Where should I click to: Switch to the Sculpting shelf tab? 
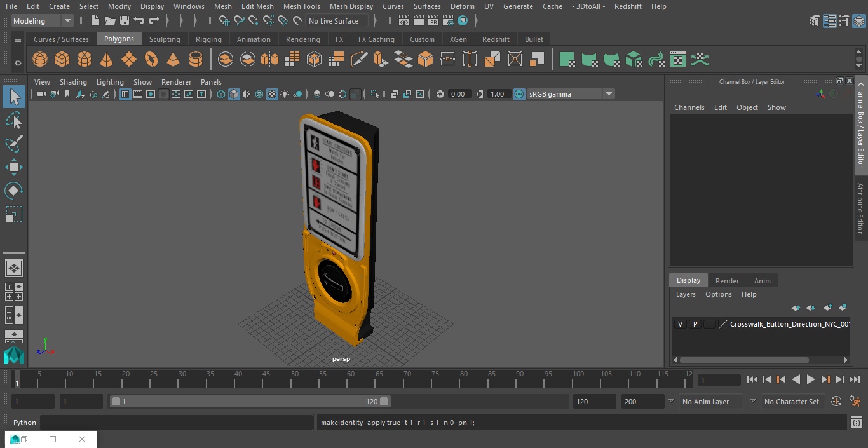165,39
